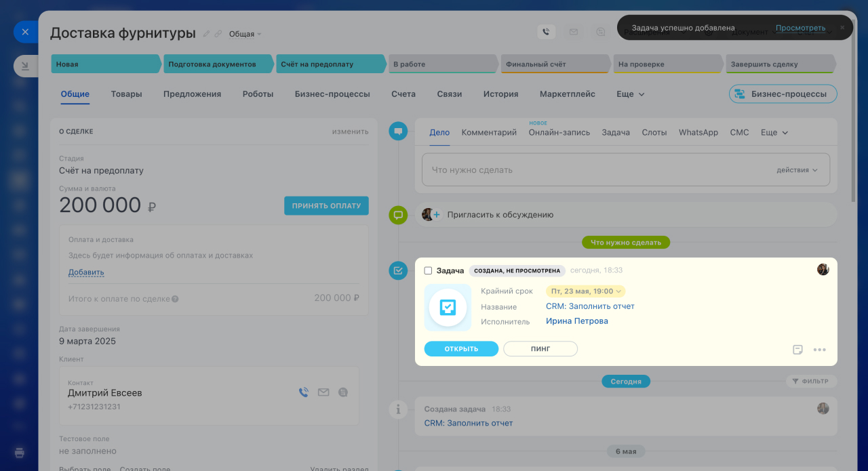Screen dimensions: 868x471
Task: Set deal stage to Подготовка документов
Action: pos(218,64)
